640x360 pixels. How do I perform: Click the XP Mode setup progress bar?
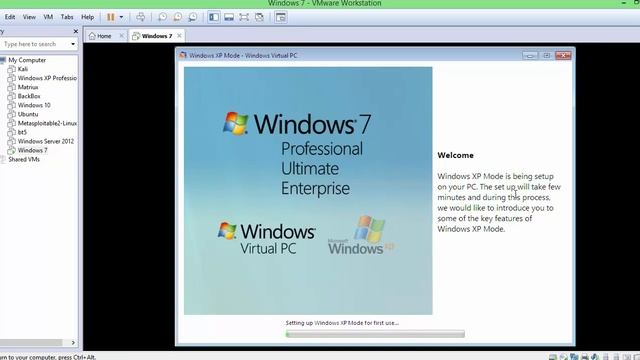pos(375,334)
